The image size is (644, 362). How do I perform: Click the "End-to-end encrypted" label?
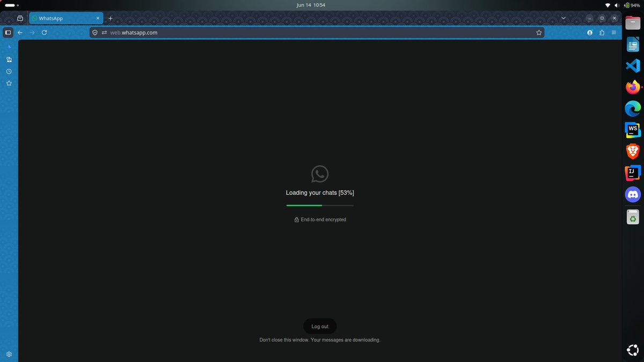324,219
